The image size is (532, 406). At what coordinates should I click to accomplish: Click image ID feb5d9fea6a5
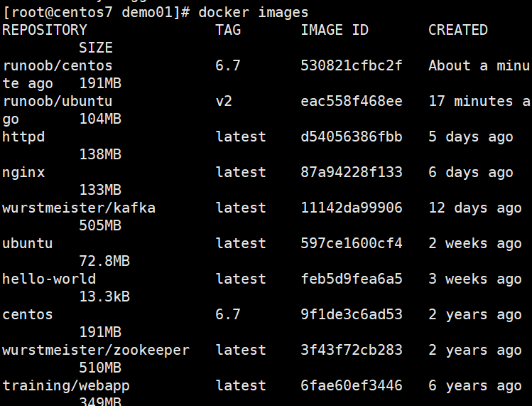pos(352,279)
